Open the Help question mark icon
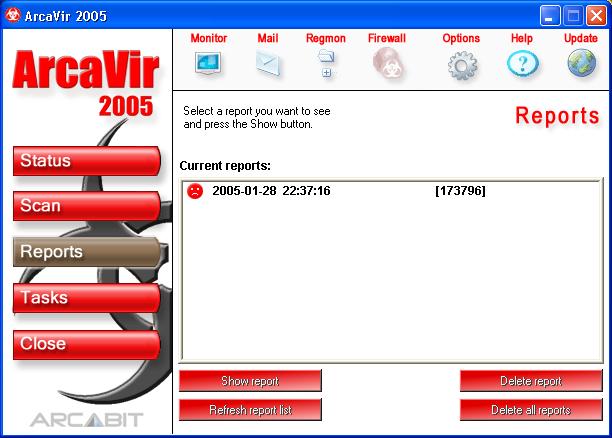 coord(523,64)
